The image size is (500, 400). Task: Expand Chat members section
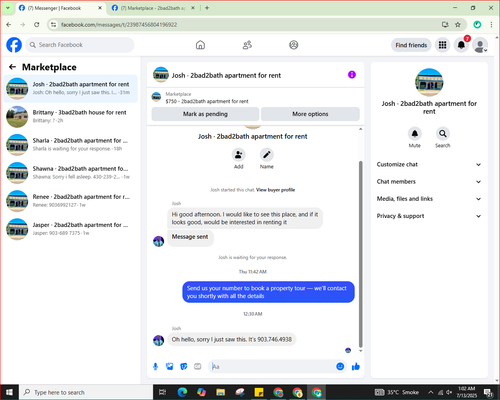point(429,182)
